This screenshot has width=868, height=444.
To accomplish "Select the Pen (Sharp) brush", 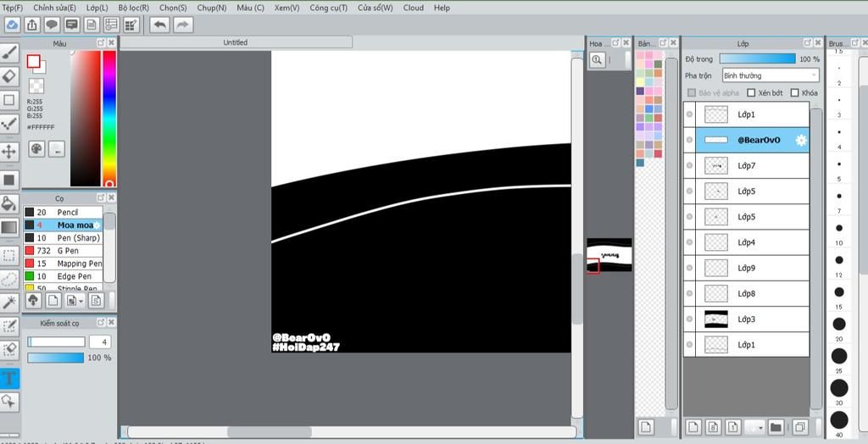I will [x=63, y=237].
